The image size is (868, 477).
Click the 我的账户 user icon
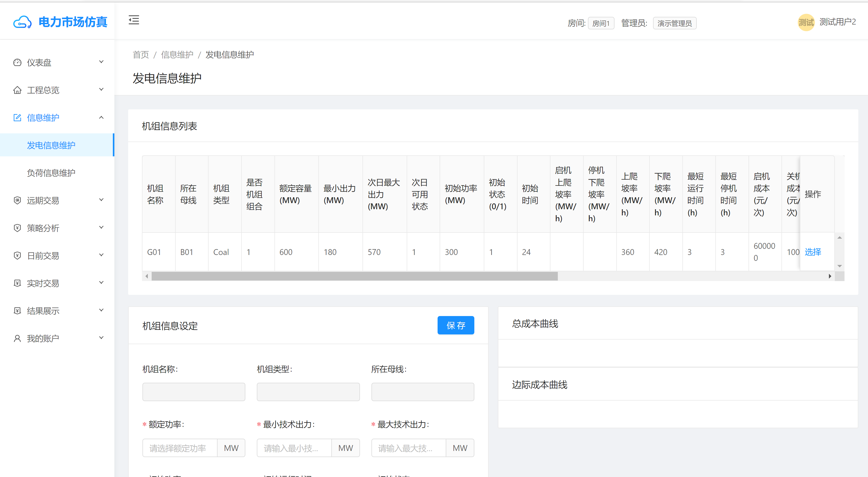click(17, 339)
